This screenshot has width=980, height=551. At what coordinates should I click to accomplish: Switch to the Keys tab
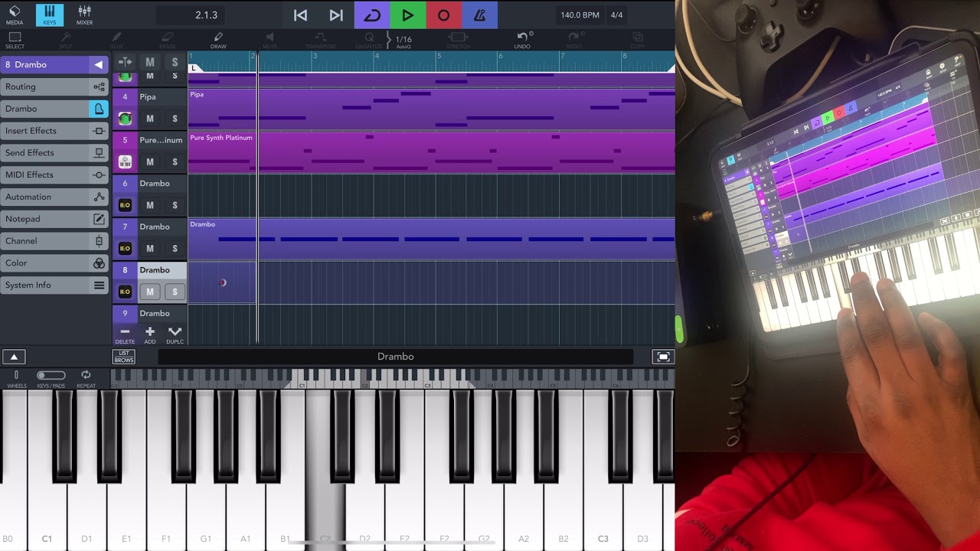(50, 15)
